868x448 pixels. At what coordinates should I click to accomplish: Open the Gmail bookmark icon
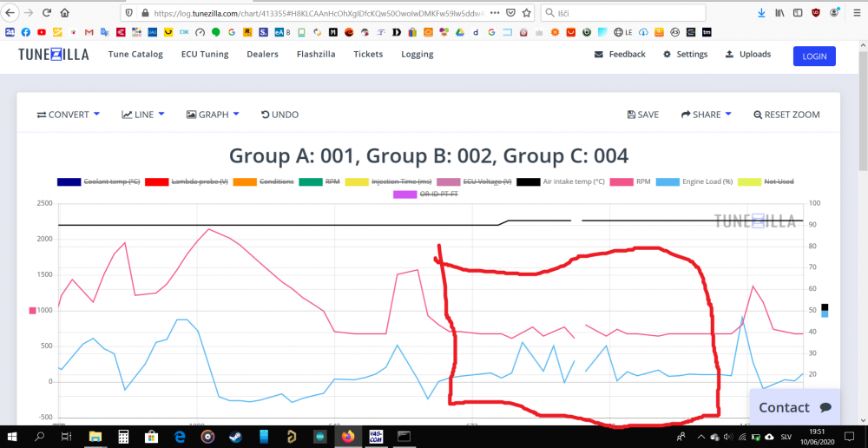click(89, 33)
